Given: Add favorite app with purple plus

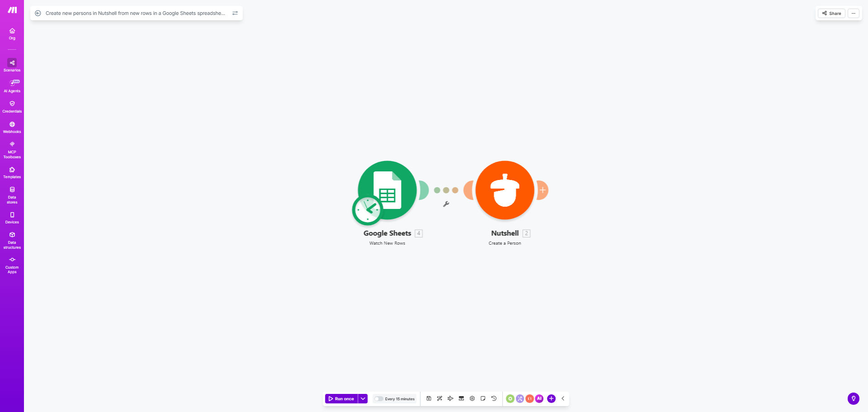Looking at the screenshot, I should (551, 398).
